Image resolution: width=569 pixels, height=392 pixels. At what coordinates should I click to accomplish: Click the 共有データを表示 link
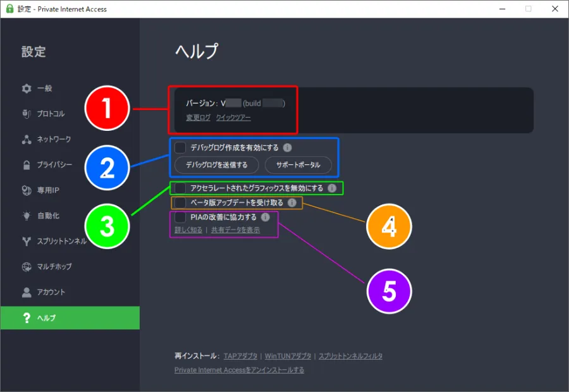click(236, 230)
